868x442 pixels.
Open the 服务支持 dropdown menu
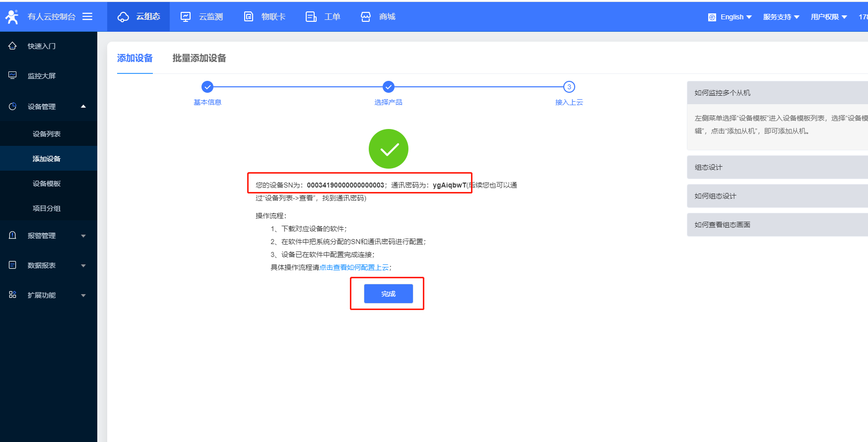pyautogui.click(x=781, y=17)
